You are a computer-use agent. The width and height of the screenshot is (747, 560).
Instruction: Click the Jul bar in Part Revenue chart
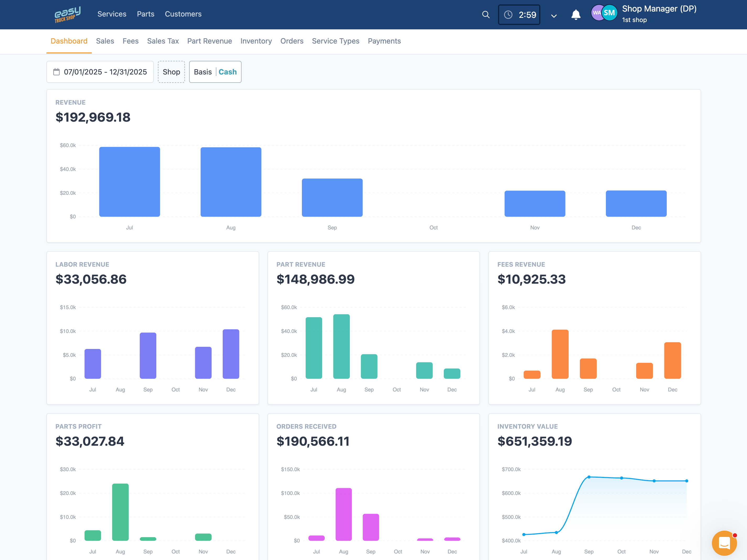pyautogui.click(x=314, y=348)
